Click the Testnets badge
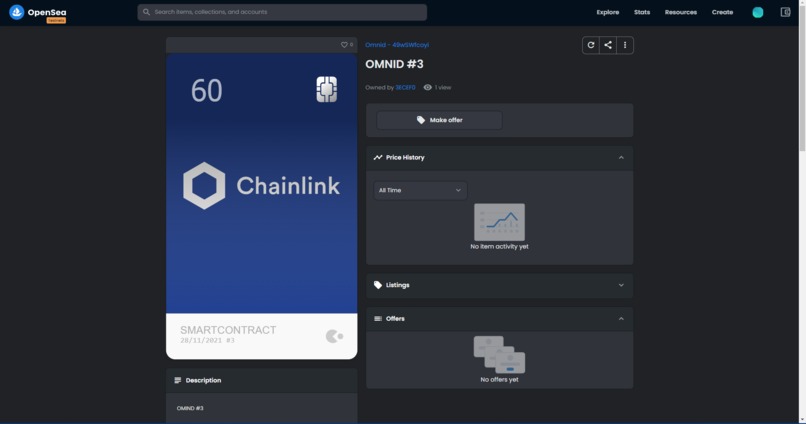This screenshot has width=806, height=424. (56, 21)
